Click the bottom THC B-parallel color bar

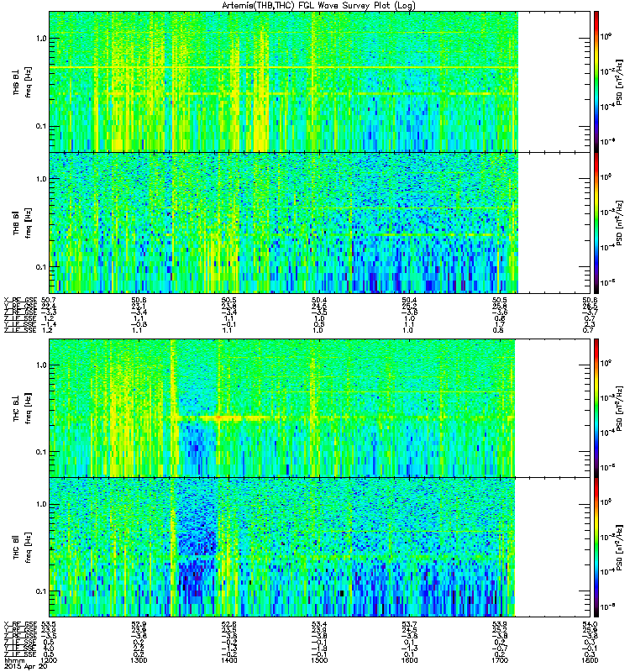pyautogui.click(x=596, y=548)
